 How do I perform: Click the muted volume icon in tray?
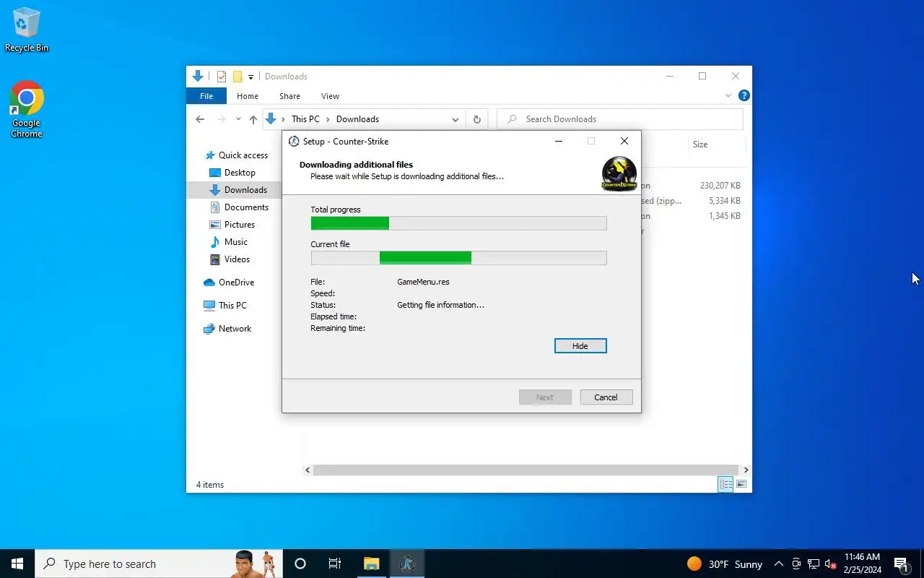[x=831, y=564]
